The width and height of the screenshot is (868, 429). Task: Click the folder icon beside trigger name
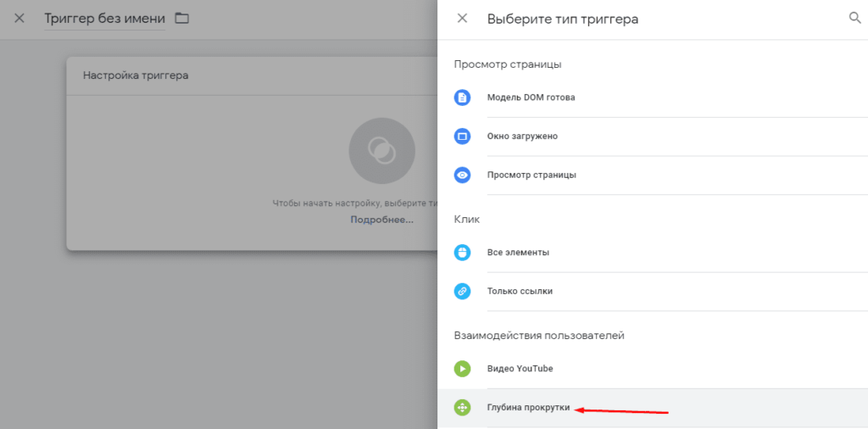tap(181, 19)
